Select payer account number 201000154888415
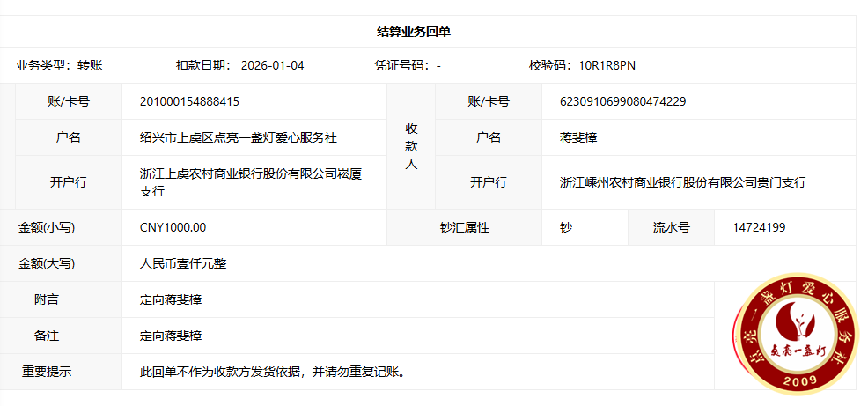Viewport: 868px width, 406px height. tap(189, 101)
